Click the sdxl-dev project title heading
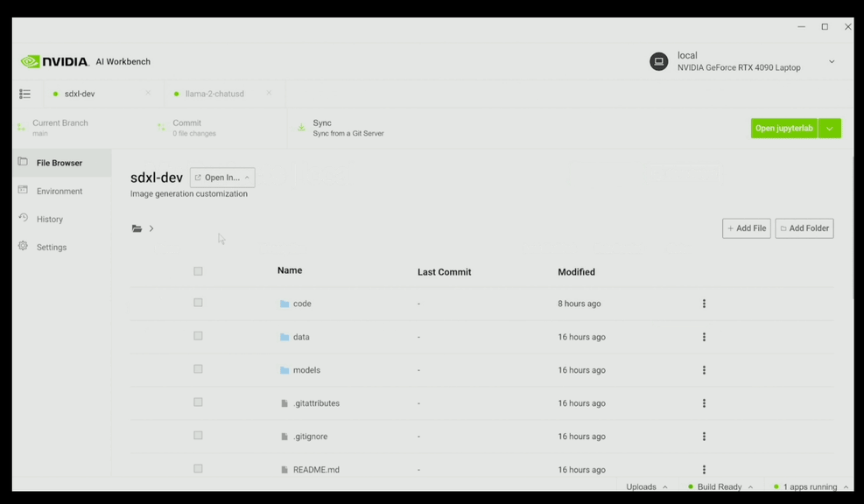 click(x=157, y=178)
